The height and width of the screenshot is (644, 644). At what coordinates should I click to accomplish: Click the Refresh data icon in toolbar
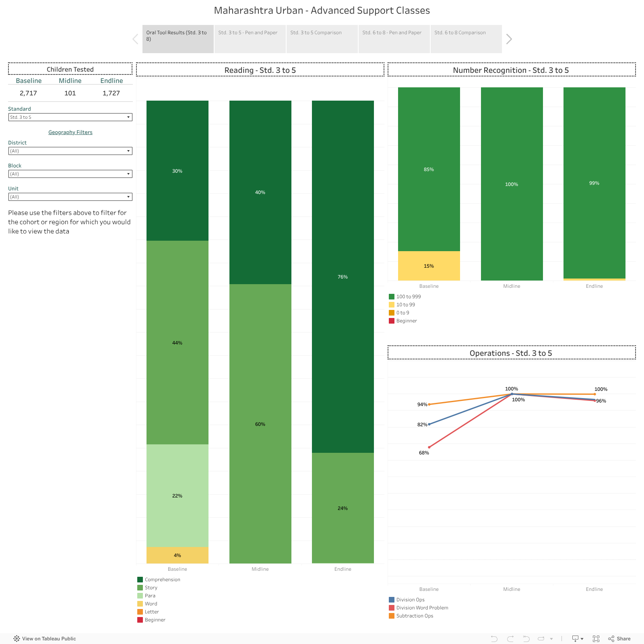point(541,639)
